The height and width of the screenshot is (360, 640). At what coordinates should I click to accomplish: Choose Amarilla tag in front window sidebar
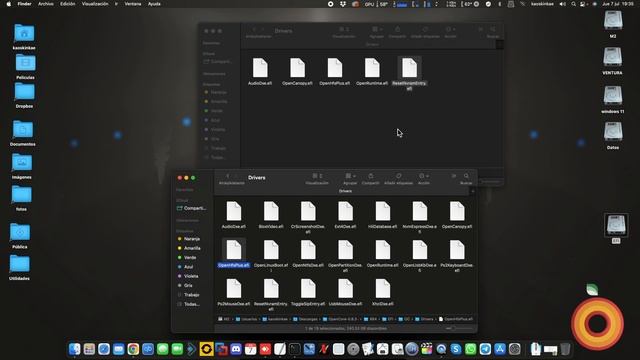pos(189,248)
